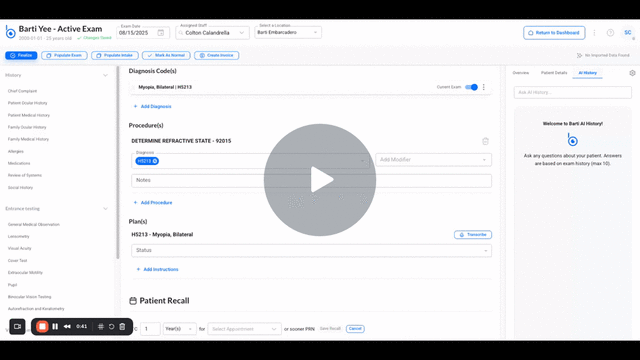Click the three-dot menu beside Return to Dashboard
Image resolution: width=640 pixels, height=360 pixels.
pyautogui.click(x=594, y=33)
